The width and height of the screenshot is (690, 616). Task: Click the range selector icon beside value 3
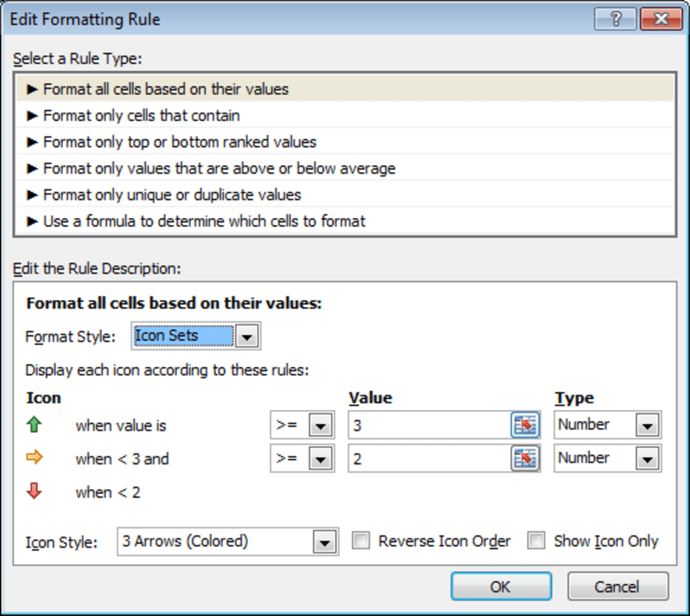(525, 425)
